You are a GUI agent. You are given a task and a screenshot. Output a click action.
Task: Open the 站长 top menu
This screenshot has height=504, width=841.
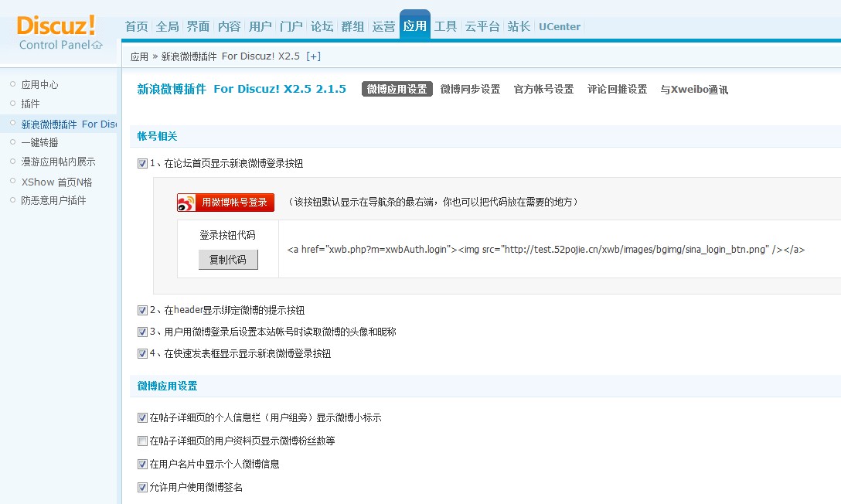point(519,26)
